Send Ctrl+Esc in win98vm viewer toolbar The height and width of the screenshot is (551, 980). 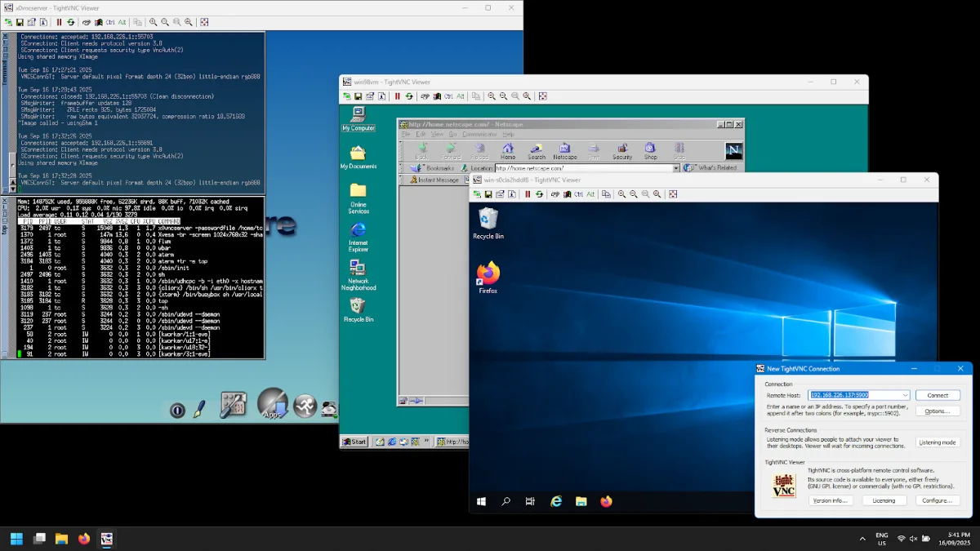(437, 96)
